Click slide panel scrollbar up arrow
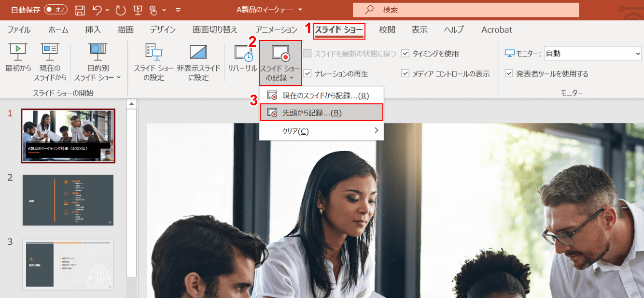This screenshot has height=298, width=644. click(x=131, y=103)
